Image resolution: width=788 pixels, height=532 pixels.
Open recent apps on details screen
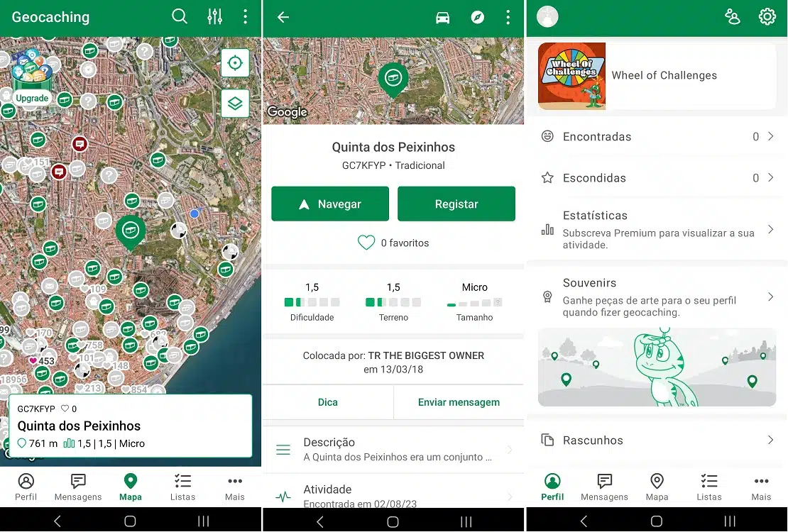(466, 521)
